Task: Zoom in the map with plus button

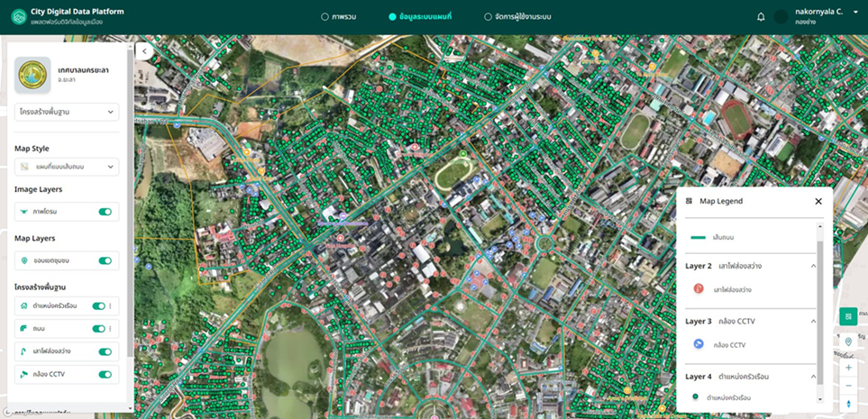Action: point(847,368)
